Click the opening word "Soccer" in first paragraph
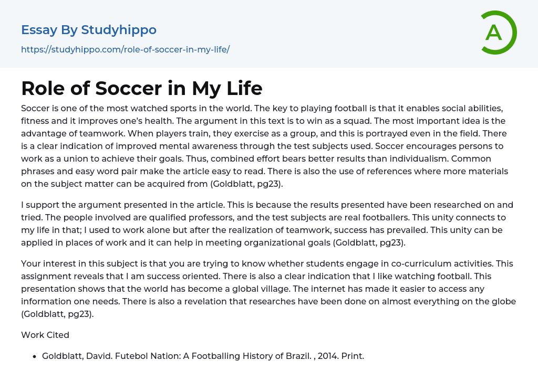The image size is (538, 392). coord(35,108)
